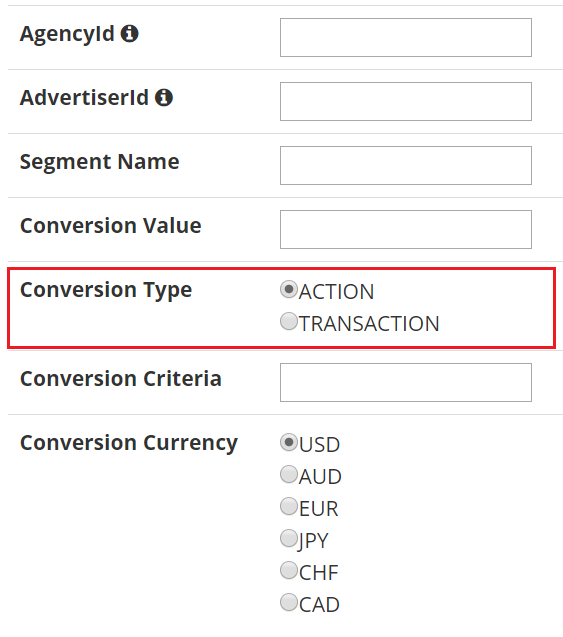The image size is (563, 637).
Task: Click the Conversion Criteria label
Action: (x=121, y=379)
